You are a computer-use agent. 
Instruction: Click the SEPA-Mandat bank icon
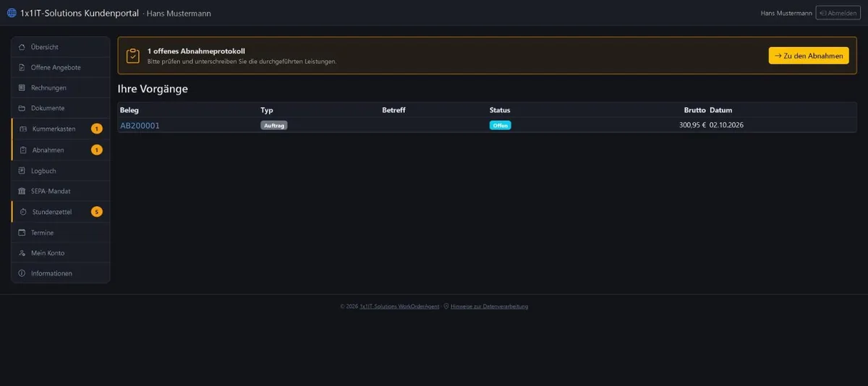coord(22,191)
